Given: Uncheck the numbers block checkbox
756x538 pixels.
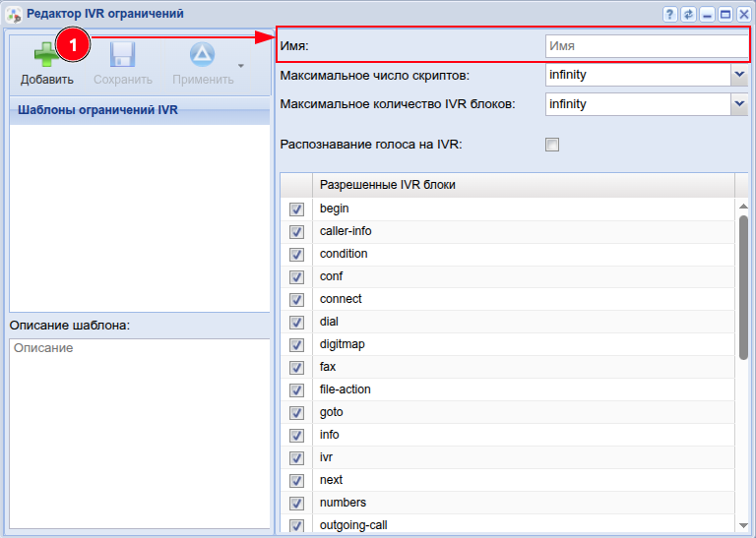Looking at the screenshot, I should tap(296, 504).
